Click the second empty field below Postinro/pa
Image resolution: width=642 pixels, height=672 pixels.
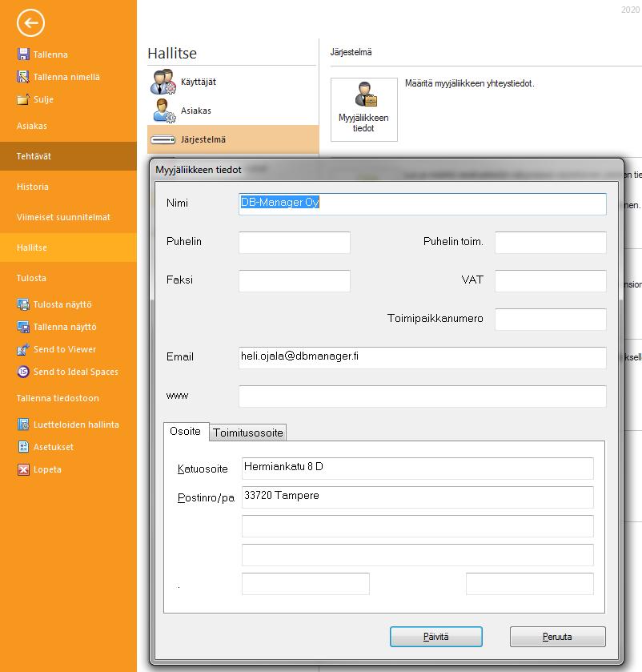coord(418,554)
